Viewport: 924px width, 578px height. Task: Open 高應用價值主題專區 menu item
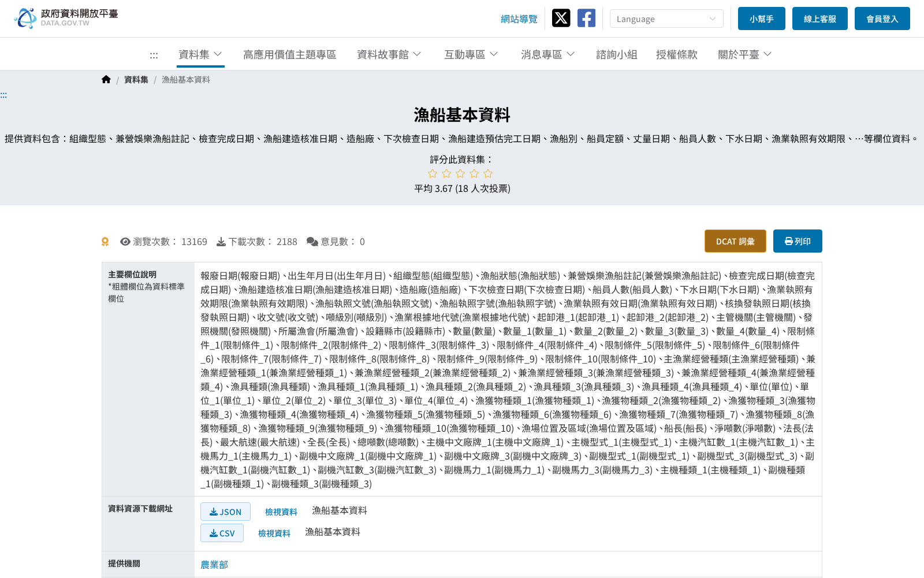[x=289, y=54]
